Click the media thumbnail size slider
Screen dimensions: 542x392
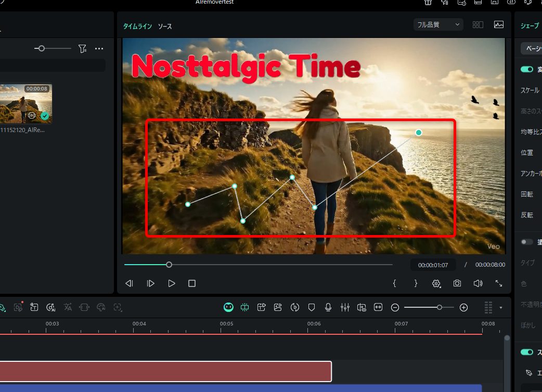pos(42,48)
